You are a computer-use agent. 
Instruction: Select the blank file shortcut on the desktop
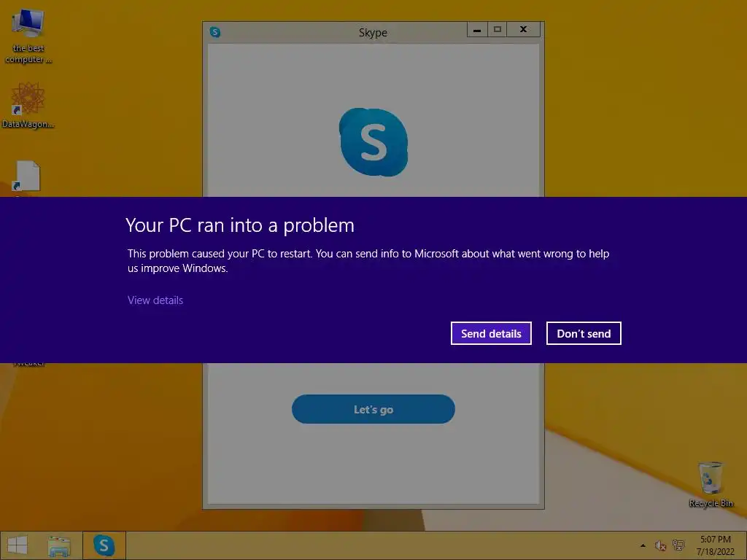(27, 176)
